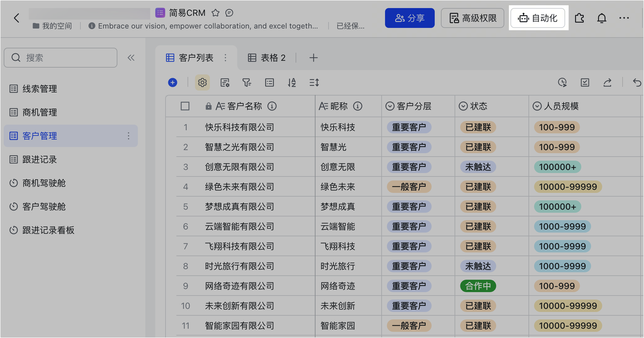
Task: Open 线索管理 in sidebar
Action: click(x=71, y=89)
